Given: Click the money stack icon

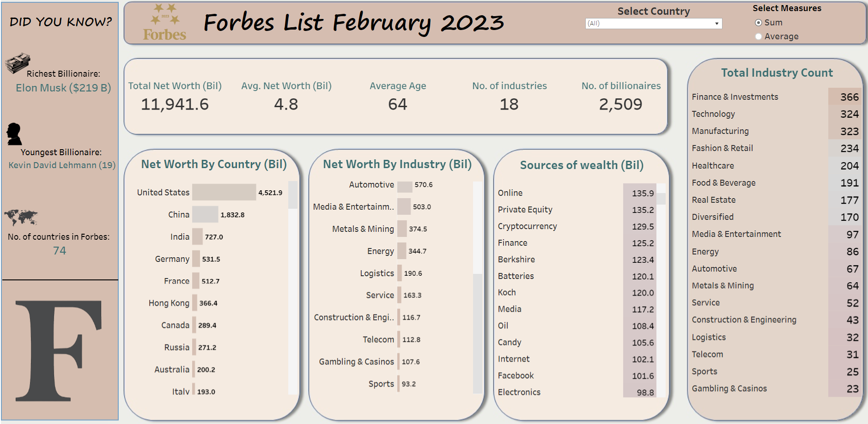Looking at the screenshot, I should coord(18,63).
